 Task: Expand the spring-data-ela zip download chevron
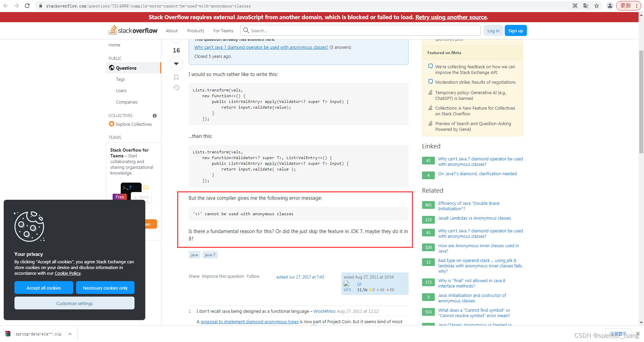coord(70,334)
